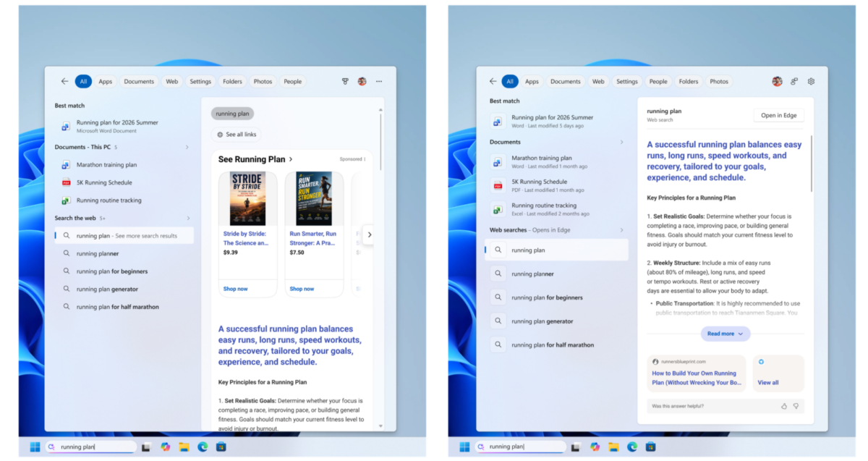Open the icon between avatar and settings gear
Image resolution: width=868 pixels, height=461 pixels.
coord(794,82)
